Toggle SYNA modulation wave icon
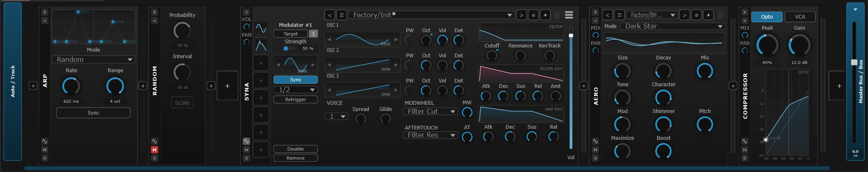This screenshot has height=172, width=868. pyautogui.click(x=246, y=141)
